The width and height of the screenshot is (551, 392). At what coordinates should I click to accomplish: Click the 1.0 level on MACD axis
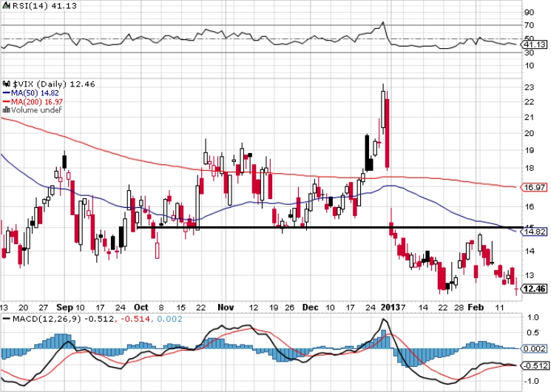[x=533, y=317]
